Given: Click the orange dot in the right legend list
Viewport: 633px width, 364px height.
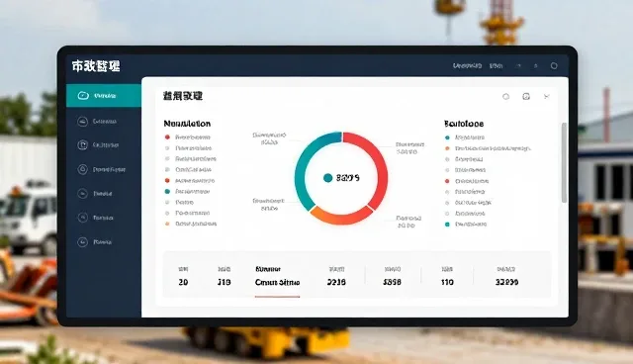Looking at the screenshot, I should point(447,148).
